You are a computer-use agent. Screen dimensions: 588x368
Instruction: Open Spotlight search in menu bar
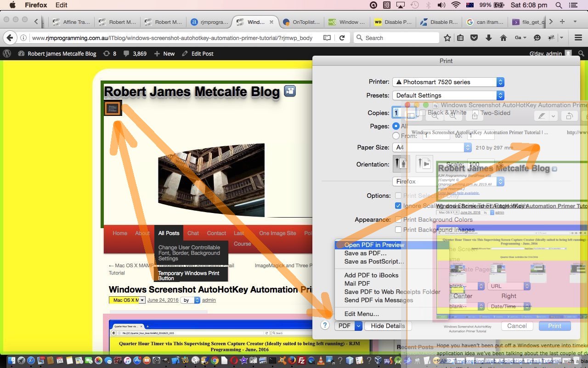pyautogui.click(x=559, y=5)
